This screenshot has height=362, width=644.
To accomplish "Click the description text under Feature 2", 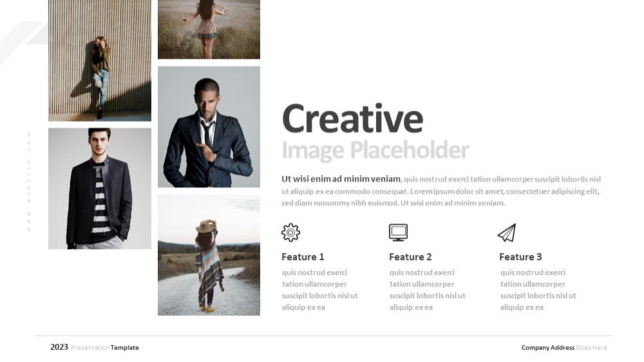I will 427,290.
